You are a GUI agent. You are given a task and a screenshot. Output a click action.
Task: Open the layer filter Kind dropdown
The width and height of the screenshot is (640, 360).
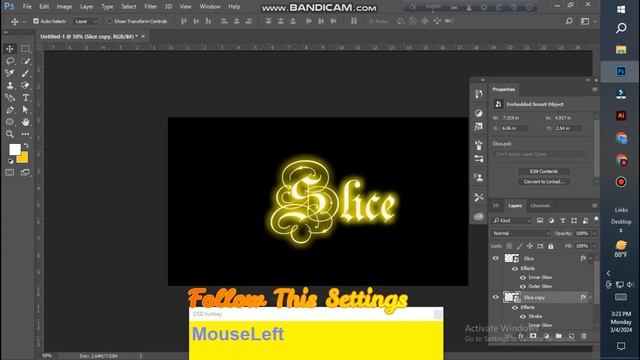coord(512,220)
